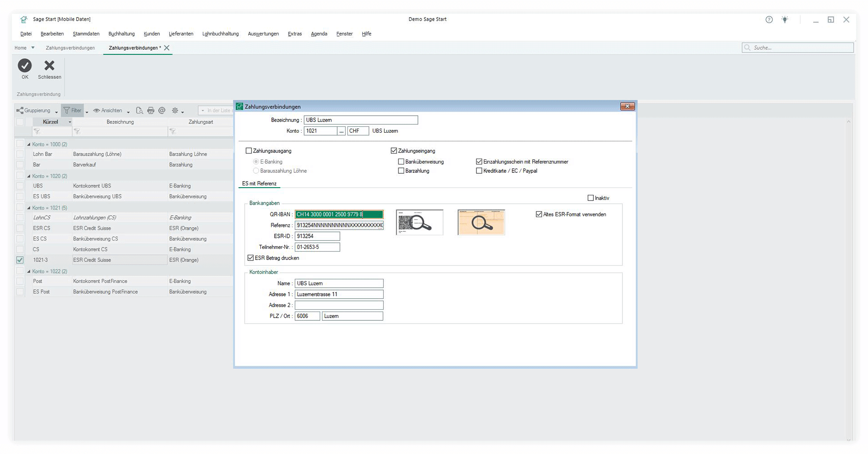Select the ESR CS list row
The width and height of the screenshot is (868, 454).
click(124, 228)
